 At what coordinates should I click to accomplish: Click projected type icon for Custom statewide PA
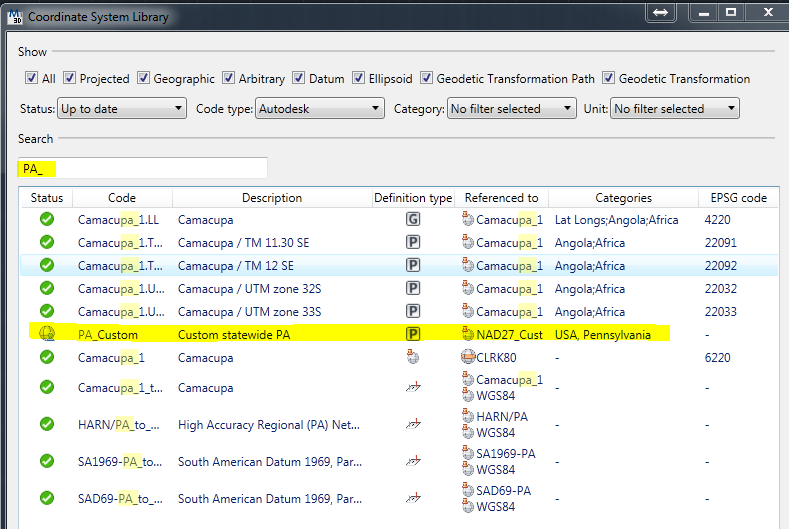click(412, 334)
